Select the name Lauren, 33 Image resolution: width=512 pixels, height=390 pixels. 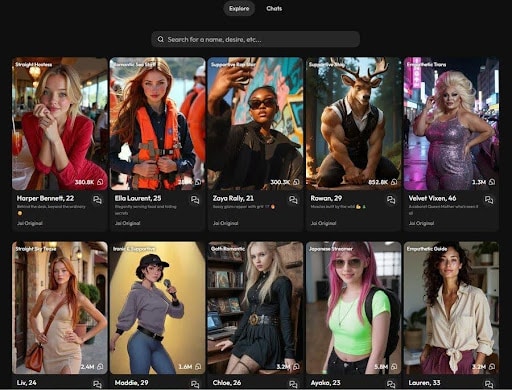pos(424,382)
